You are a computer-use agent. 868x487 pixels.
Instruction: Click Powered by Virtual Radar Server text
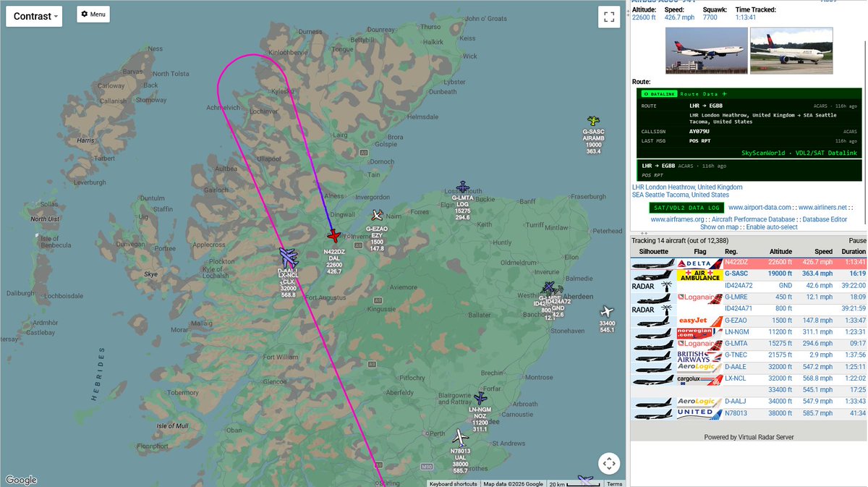pyautogui.click(x=749, y=437)
